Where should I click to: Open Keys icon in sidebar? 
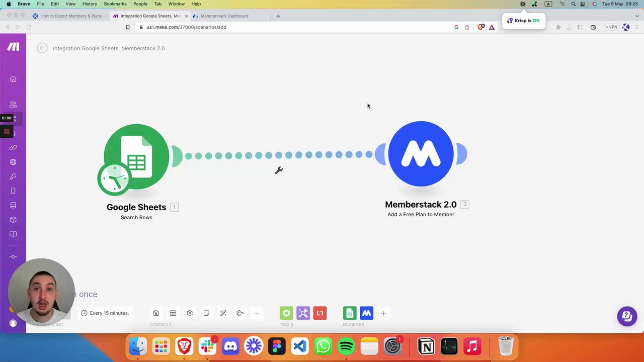click(x=13, y=176)
